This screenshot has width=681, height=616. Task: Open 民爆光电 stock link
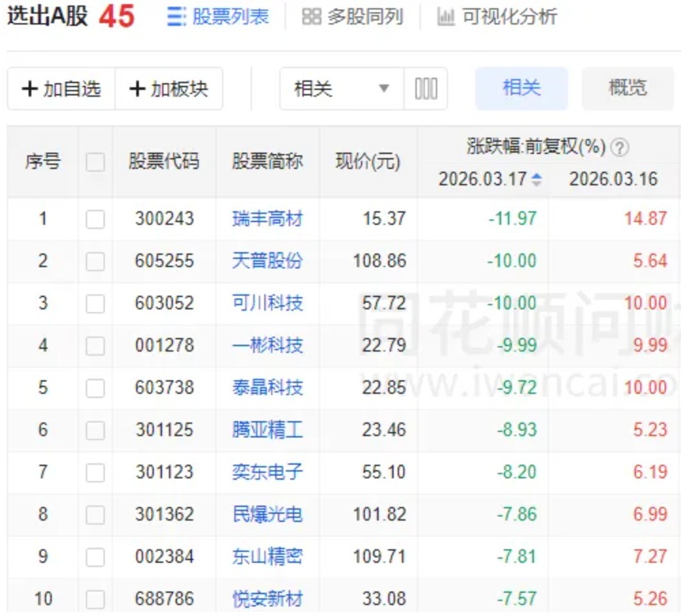point(267,514)
